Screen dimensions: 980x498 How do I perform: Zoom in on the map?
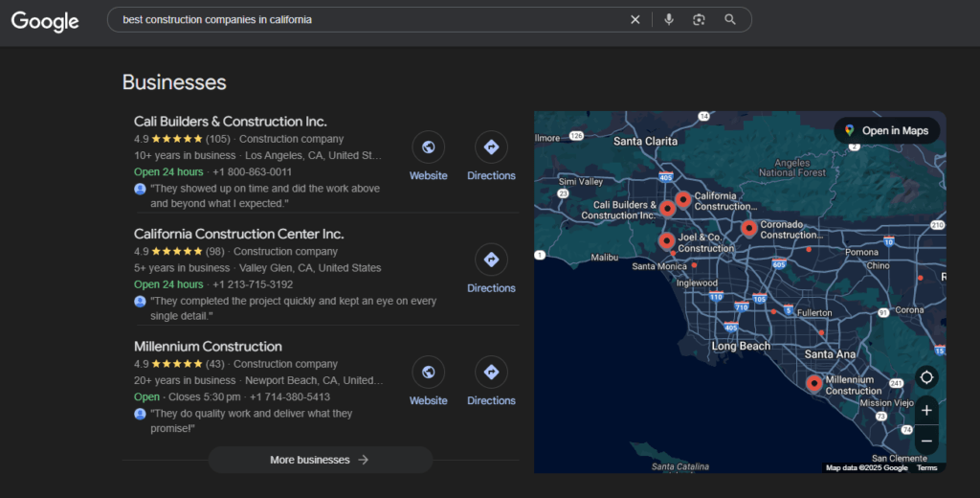pyautogui.click(x=926, y=411)
